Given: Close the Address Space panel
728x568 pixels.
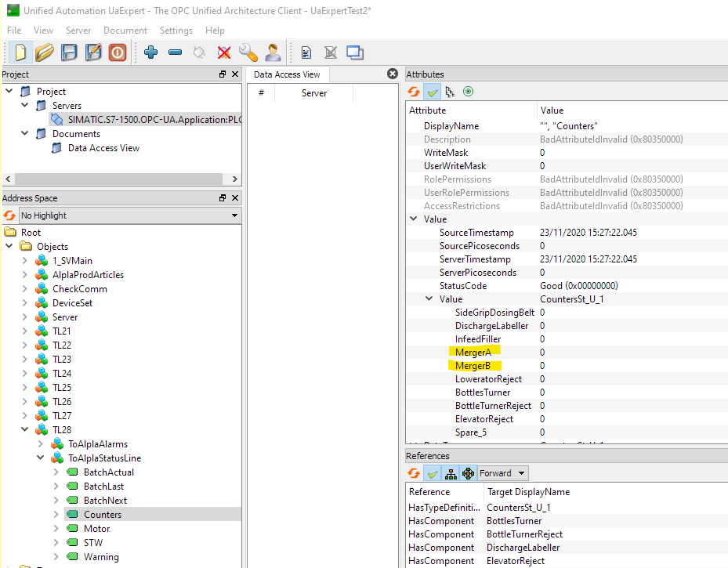Looking at the screenshot, I should [x=235, y=197].
